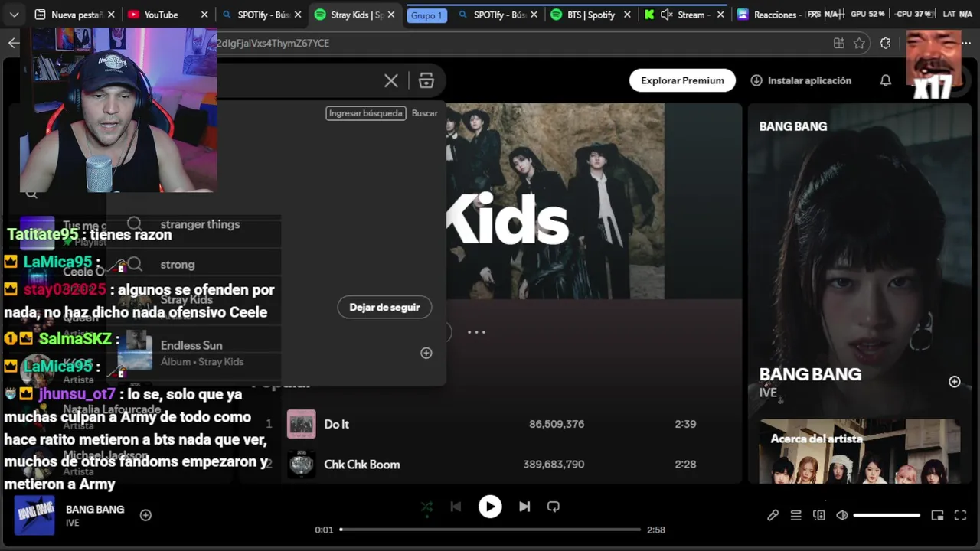The image size is (980, 551).
Task: Mute the Stream browser tab audio
Action: [x=666, y=15]
